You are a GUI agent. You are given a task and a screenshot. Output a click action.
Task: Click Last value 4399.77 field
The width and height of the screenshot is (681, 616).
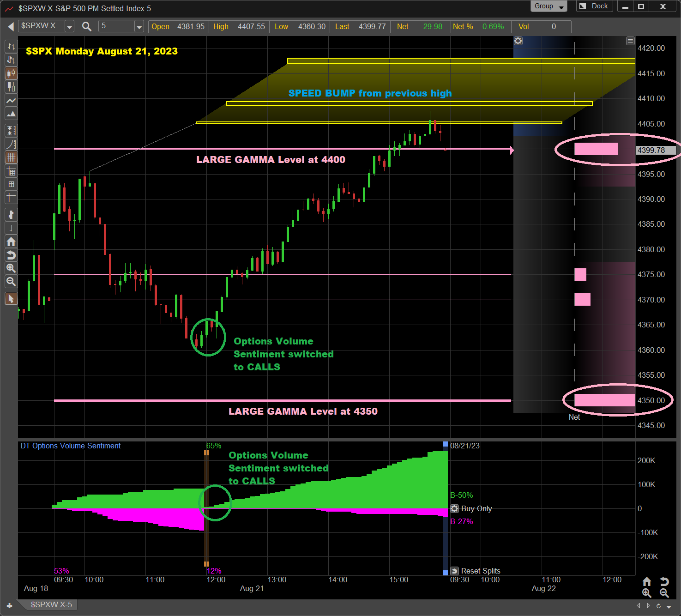[x=361, y=26]
